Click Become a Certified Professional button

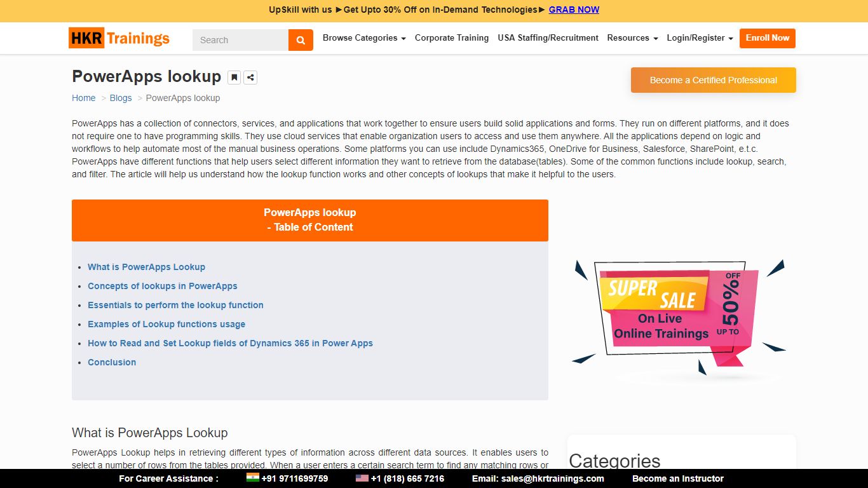point(713,80)
